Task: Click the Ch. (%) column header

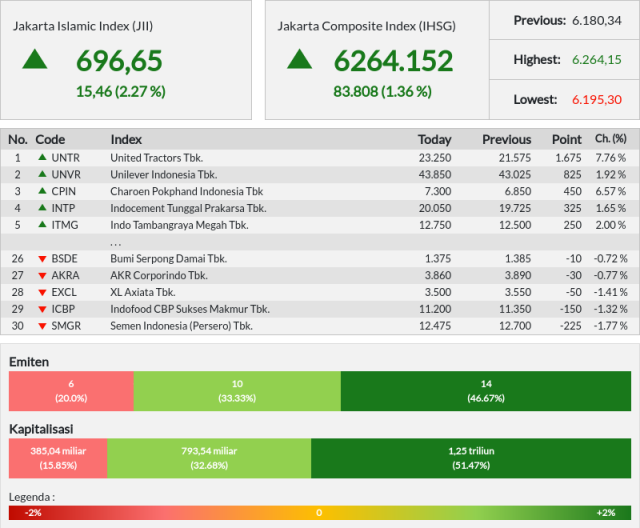Action: point(611,139)
